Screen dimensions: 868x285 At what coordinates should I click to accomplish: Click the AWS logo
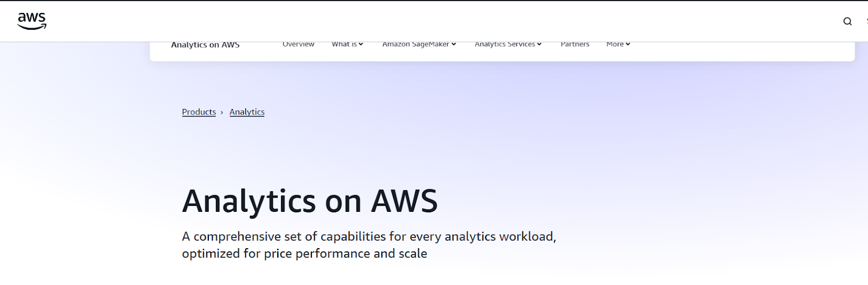(32, 21)
